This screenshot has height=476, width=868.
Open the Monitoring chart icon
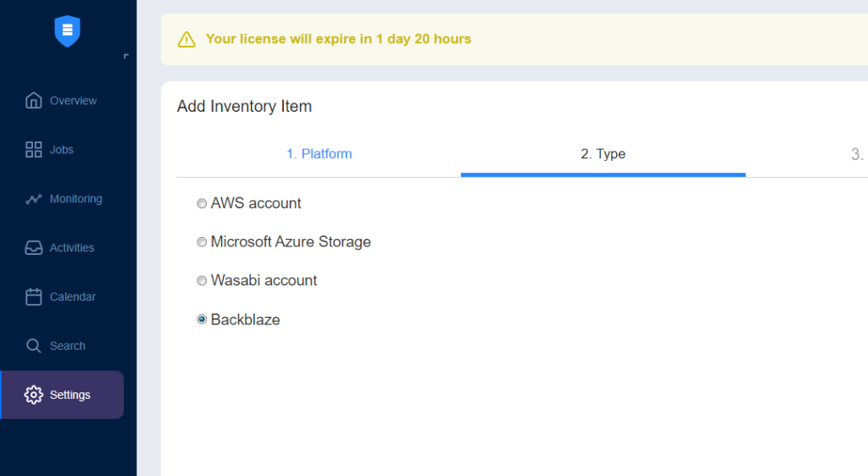tap(33, 199)
